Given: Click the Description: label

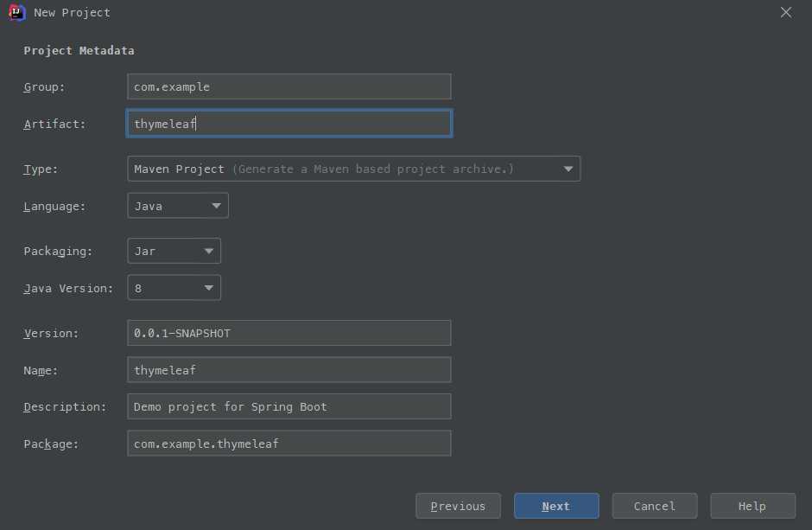Looking at the screenshot, I should pyautogui.click(x=65, y=407).
